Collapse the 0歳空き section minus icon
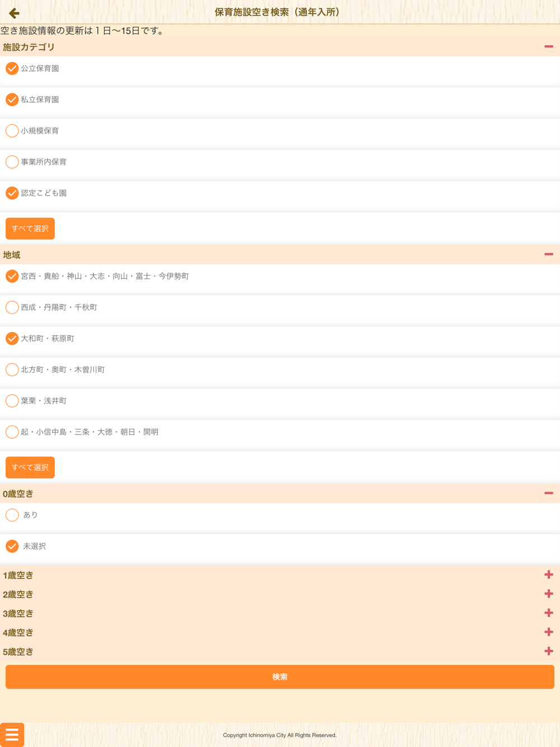560x747 pixels. tap(549, 493)
